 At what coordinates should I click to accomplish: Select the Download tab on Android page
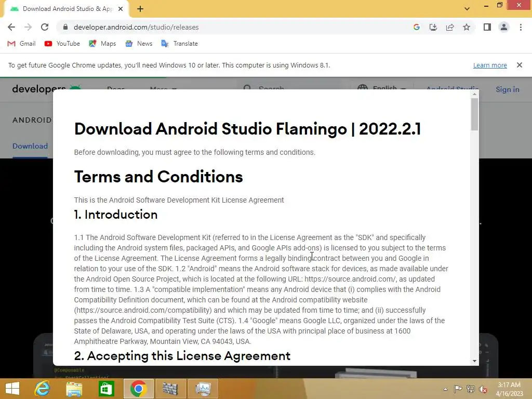point(30,146)
